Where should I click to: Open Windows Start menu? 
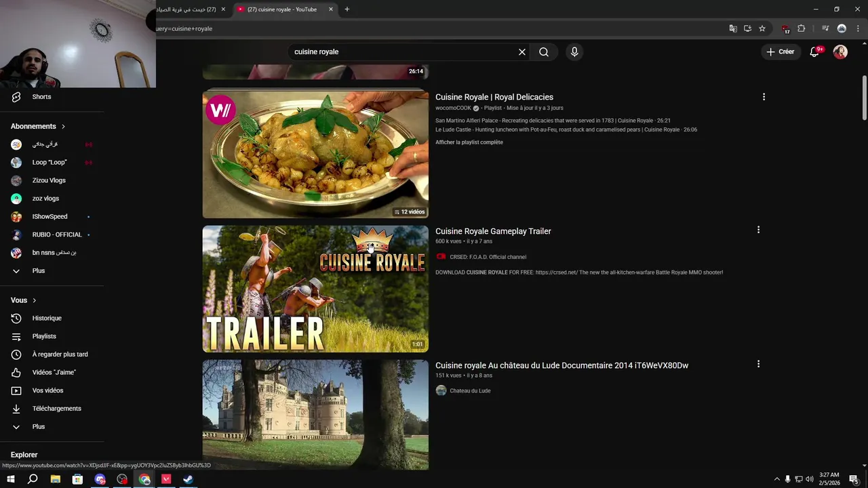(x=10, y=479)
